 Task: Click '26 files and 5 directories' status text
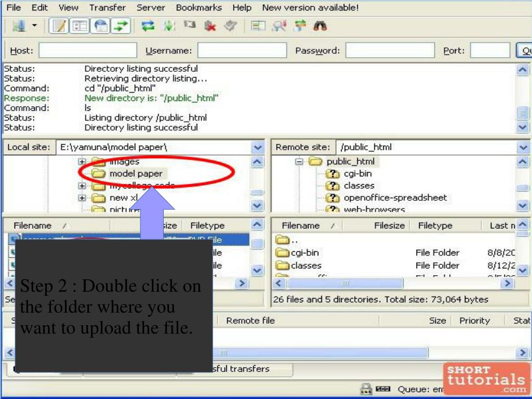(x=381, y=300)
